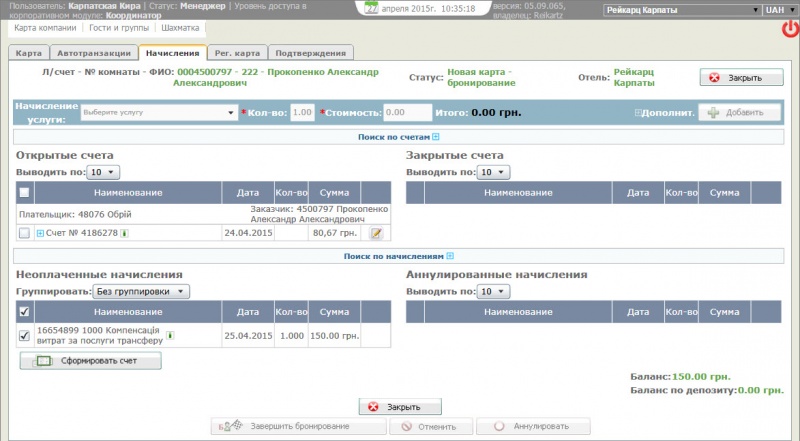The width and height of the screenshot is (800, 441).
Task: Click edit icon for invoice № 4186278
Action: [377, 233]
